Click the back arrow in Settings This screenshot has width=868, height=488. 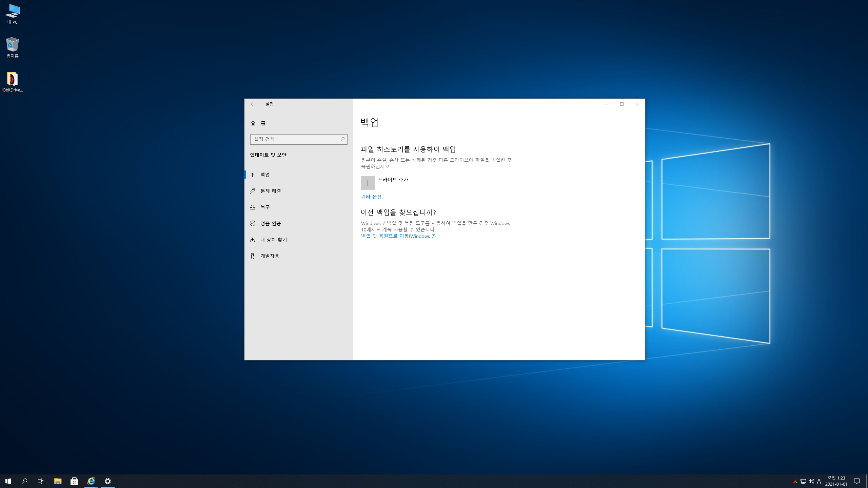pos(253,104)
